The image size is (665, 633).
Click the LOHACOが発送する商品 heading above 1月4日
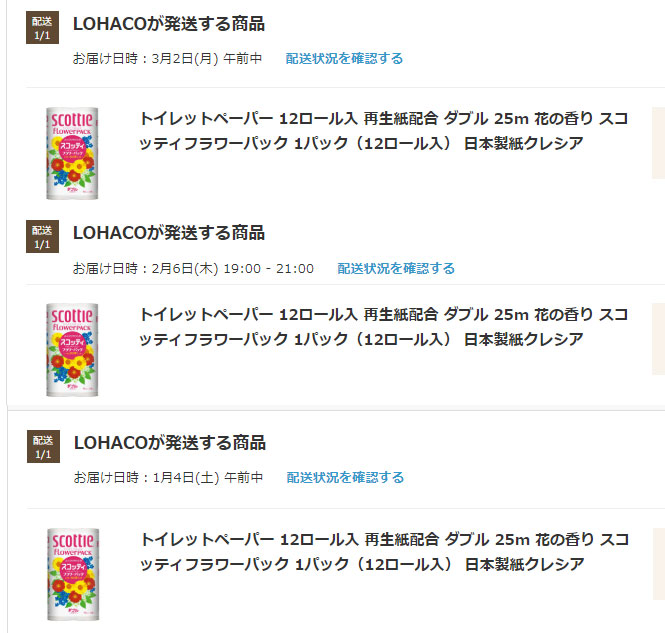tap(170, 443)
